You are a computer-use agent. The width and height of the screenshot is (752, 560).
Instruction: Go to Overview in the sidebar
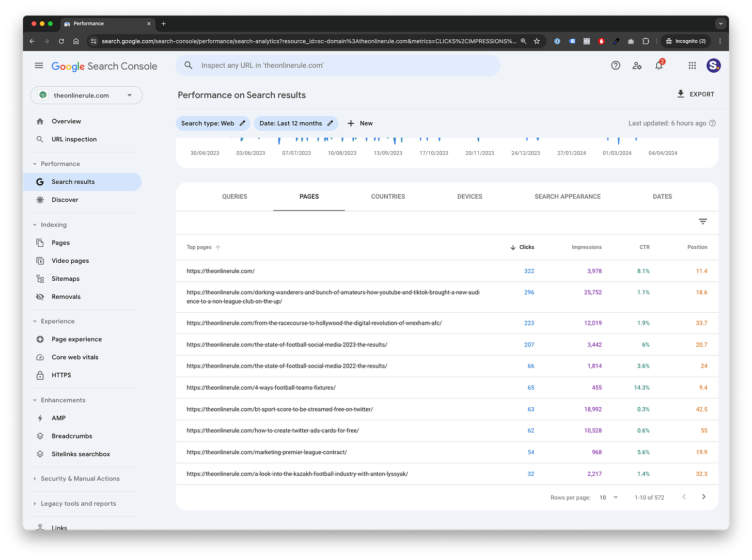click(66, 121)
